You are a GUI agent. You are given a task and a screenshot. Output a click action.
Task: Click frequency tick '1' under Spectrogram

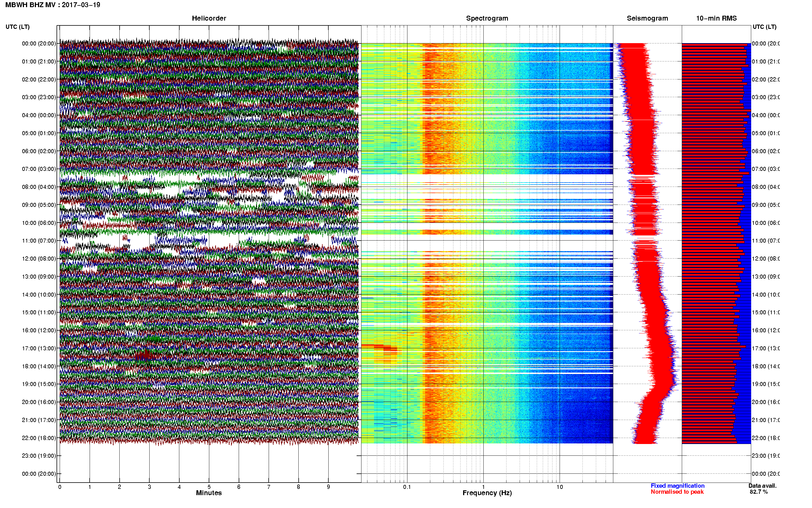483,487
